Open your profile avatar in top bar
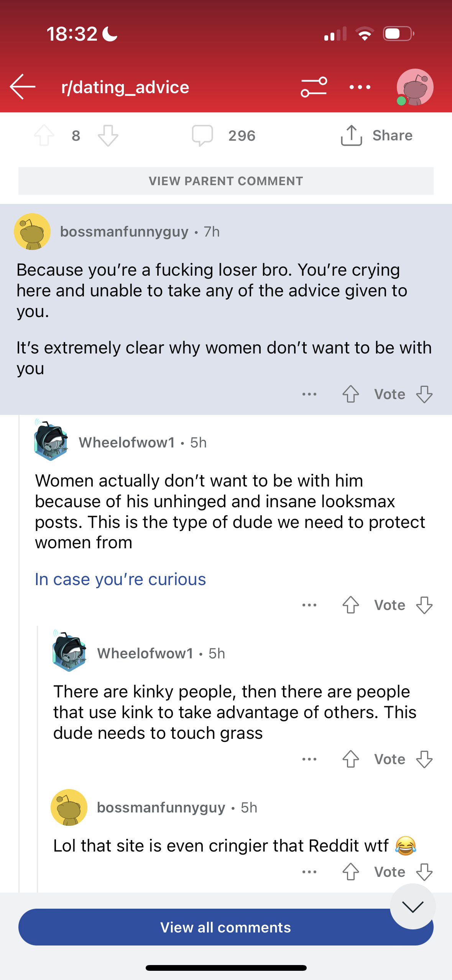 (415, 87)
